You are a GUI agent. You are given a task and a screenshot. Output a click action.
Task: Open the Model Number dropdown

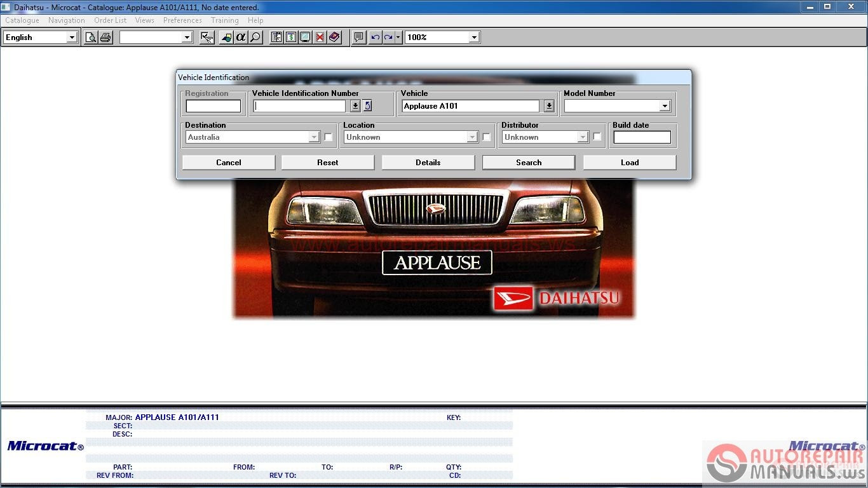coord(665,106)
